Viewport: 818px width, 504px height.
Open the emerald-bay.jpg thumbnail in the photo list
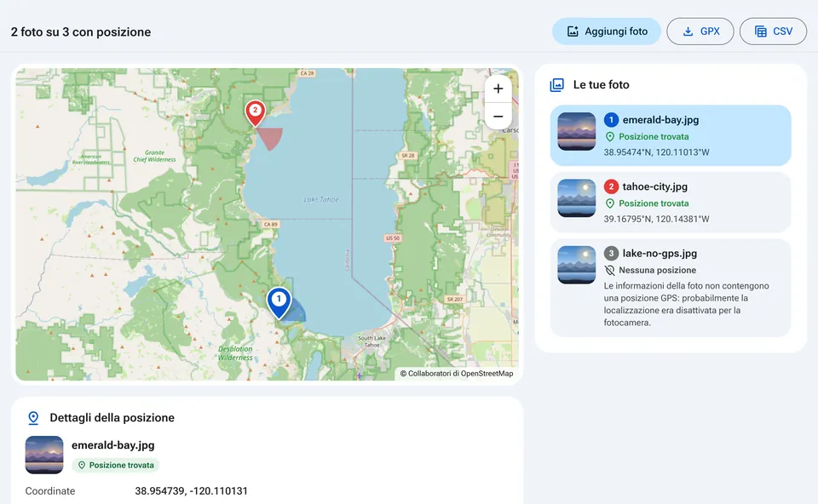click(x=577, y=131)
